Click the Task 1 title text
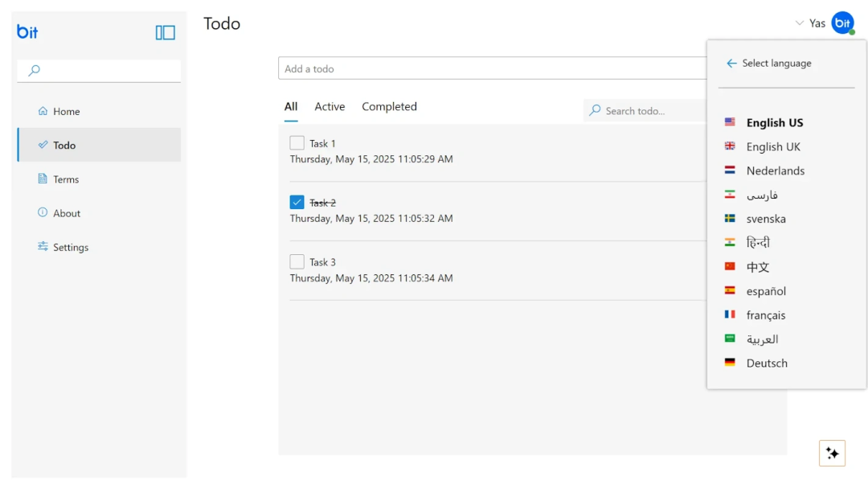The image size is (868, 489). (322, 143)
